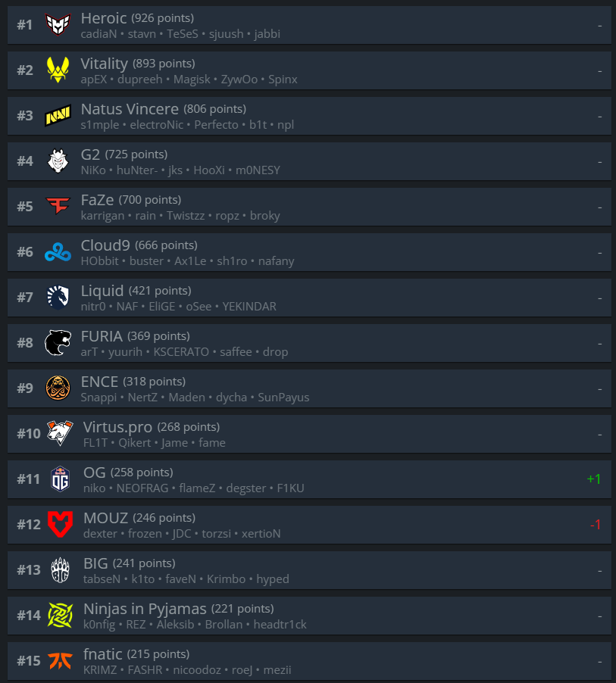The width and height of the screenshot is (616, 683).
Task: Click the FaZe red logo
Action: click(x=58, y=206)
